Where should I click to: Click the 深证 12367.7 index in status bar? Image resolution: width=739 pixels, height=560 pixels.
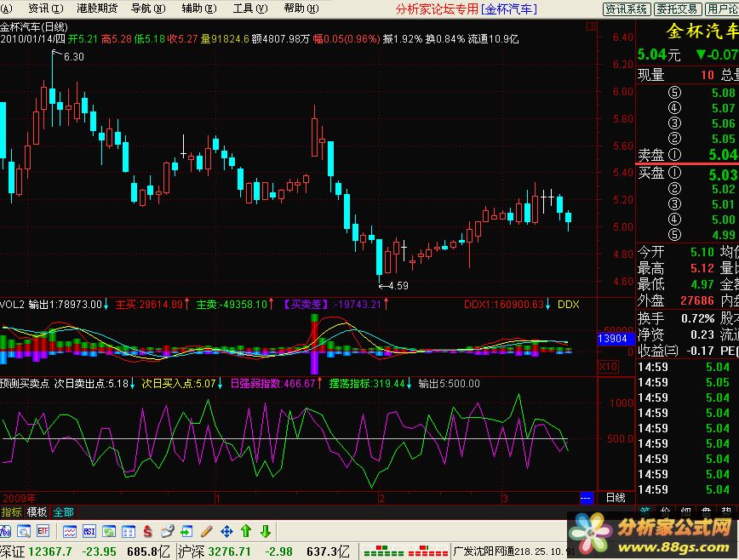(x=37, y=551)
